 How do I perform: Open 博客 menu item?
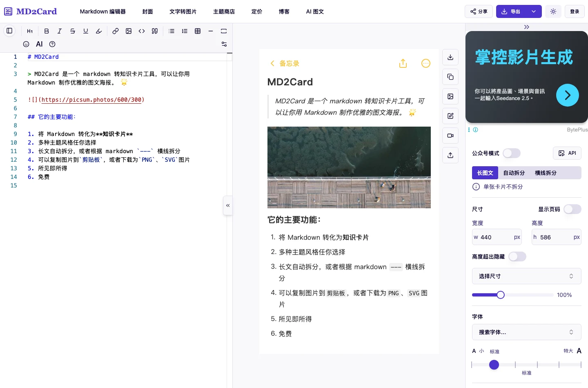[284, 11]
